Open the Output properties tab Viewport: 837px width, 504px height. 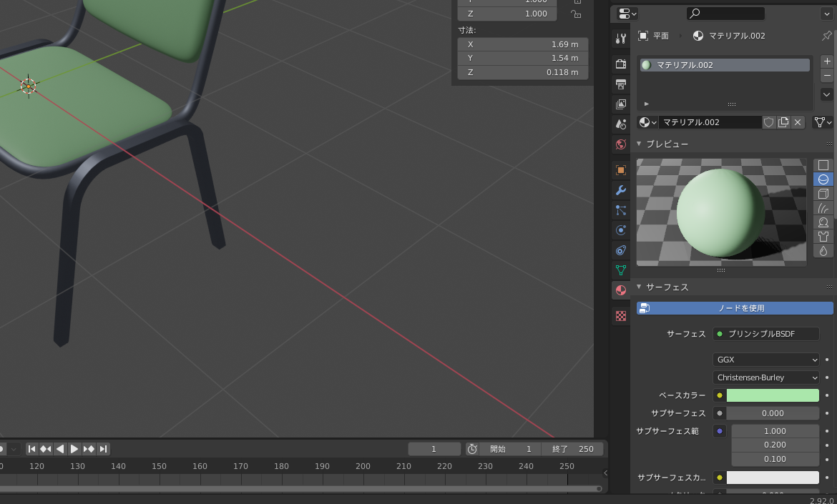[620, 84]
